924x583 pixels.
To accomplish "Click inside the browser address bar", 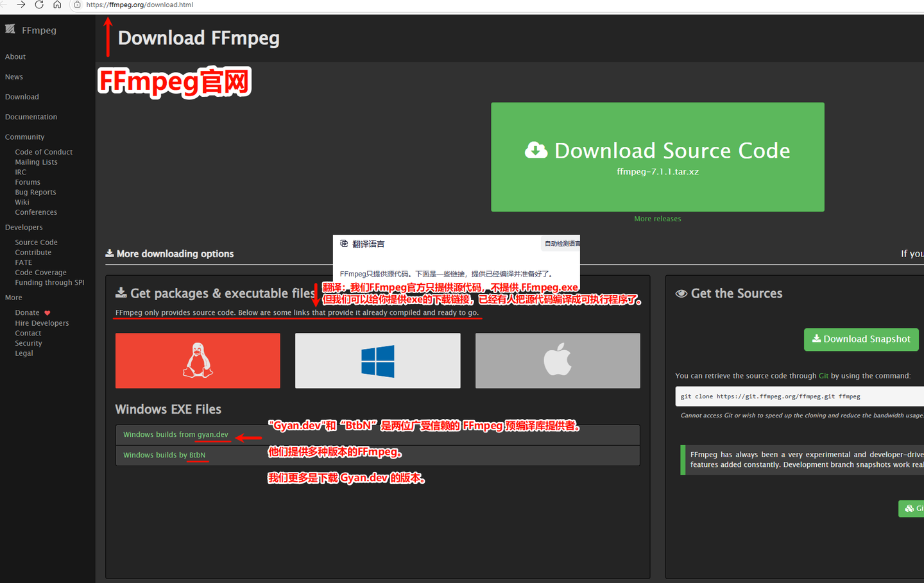I will pos(193,5).
